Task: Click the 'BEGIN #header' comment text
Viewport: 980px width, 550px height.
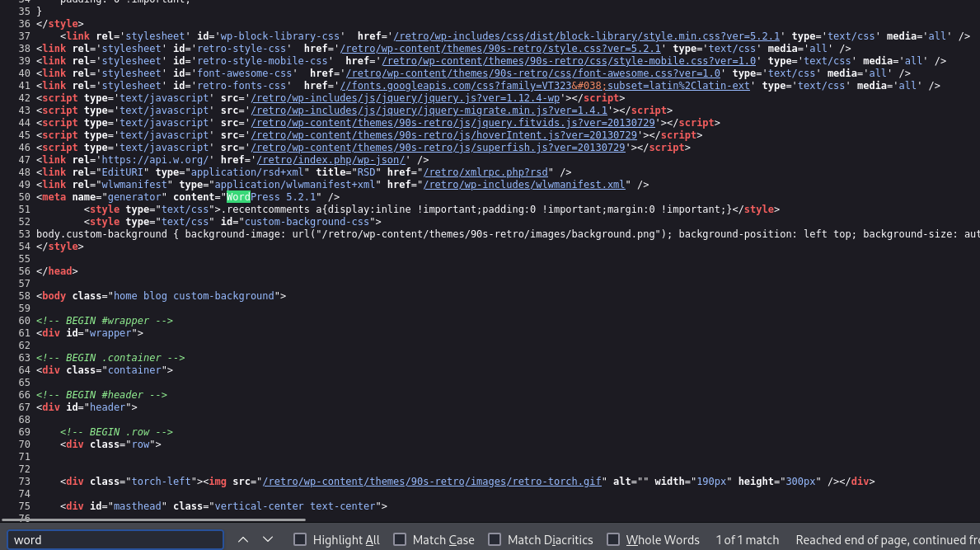Action: coord(102,395)
